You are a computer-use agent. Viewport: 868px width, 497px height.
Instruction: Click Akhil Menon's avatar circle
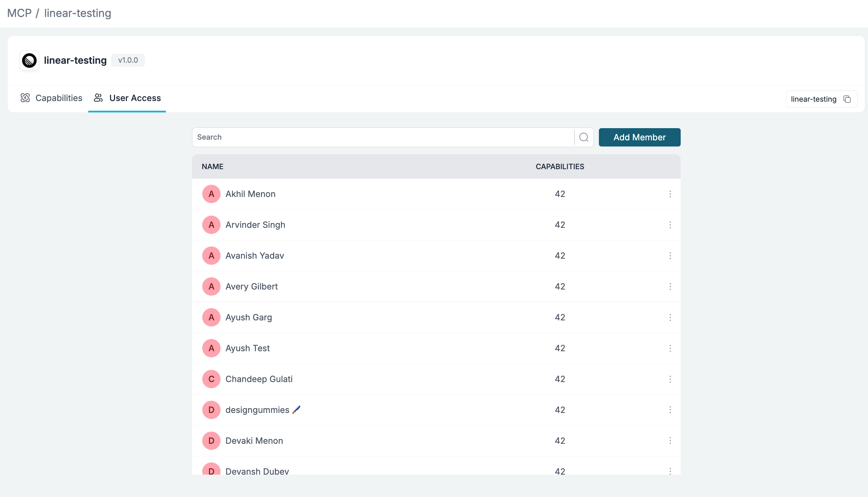coord(211,194)
